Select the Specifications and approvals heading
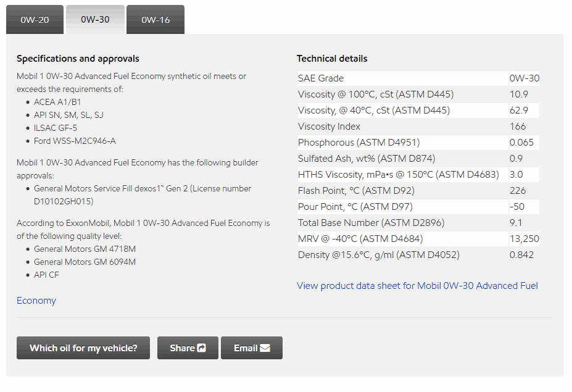572x392 pixels. click(x=78, y=59)
